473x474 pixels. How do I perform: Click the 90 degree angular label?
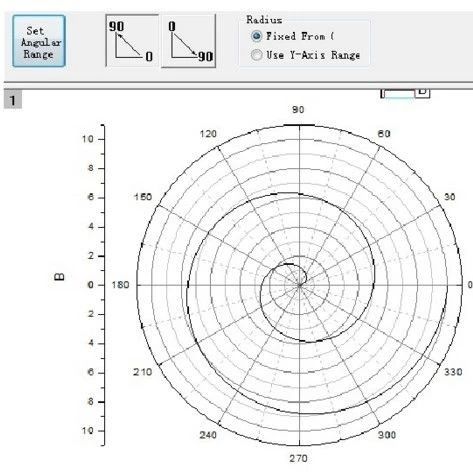click(298, 110)
